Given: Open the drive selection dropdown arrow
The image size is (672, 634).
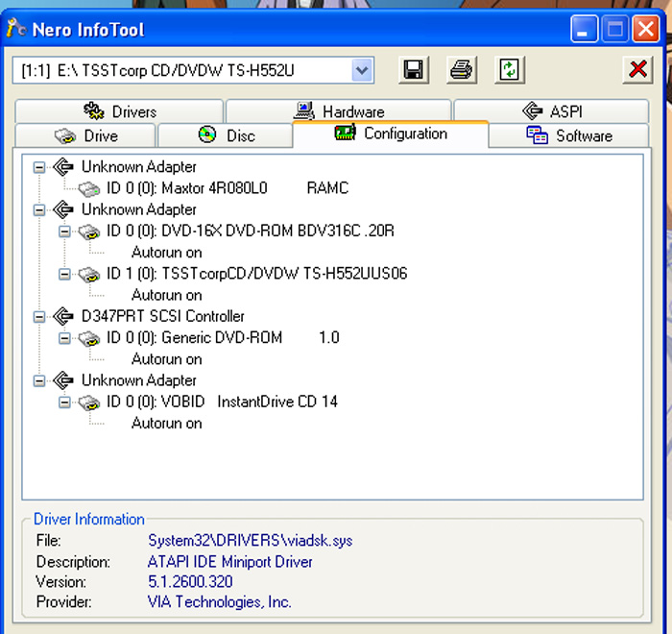Looking at the screenshot, I should point(362,70).
